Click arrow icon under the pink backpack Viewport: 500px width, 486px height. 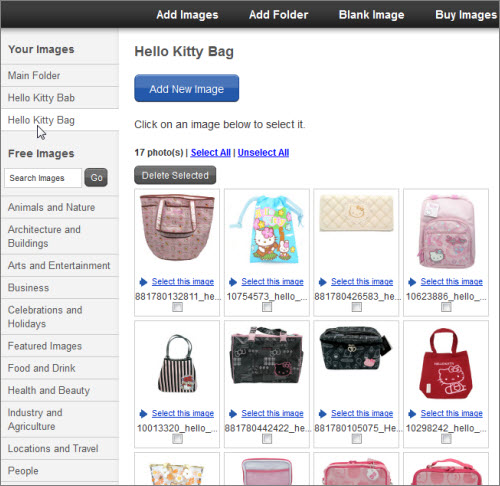point(412,282)
